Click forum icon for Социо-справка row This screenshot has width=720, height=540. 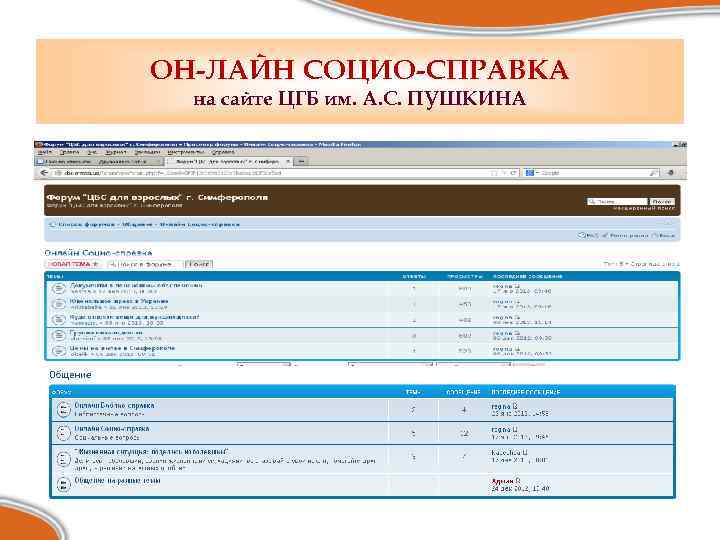coord(63,433)
